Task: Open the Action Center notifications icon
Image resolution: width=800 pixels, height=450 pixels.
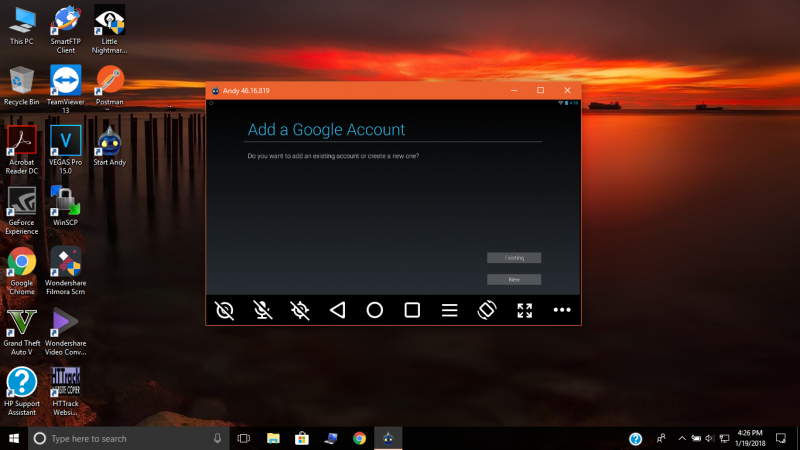Action: click(x=781, y=438)
